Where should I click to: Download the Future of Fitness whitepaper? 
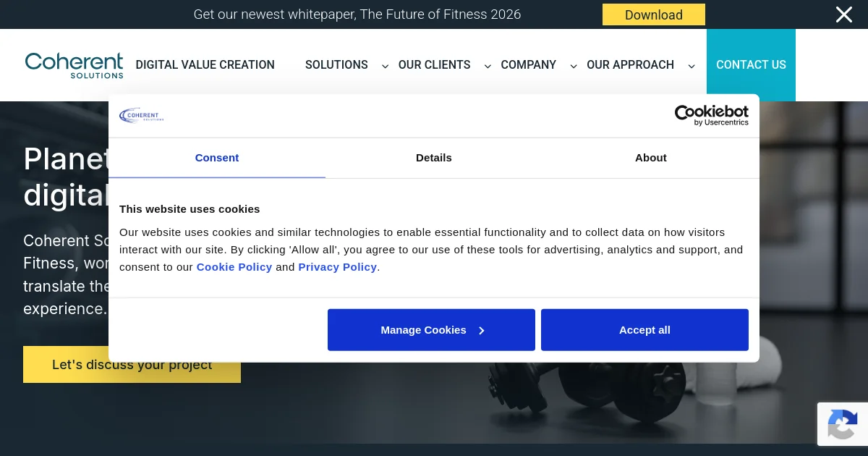(x=654, y=14)
